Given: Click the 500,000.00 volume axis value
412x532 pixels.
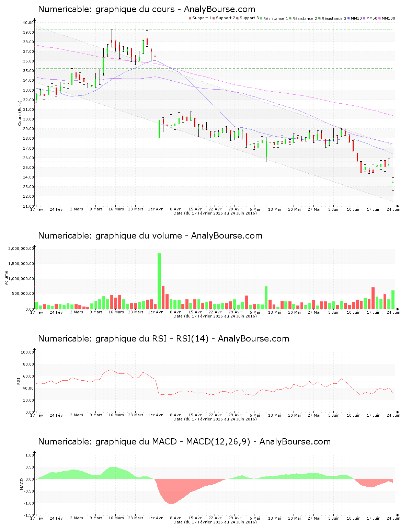Looking at the screenshot, I should point(22,294).
